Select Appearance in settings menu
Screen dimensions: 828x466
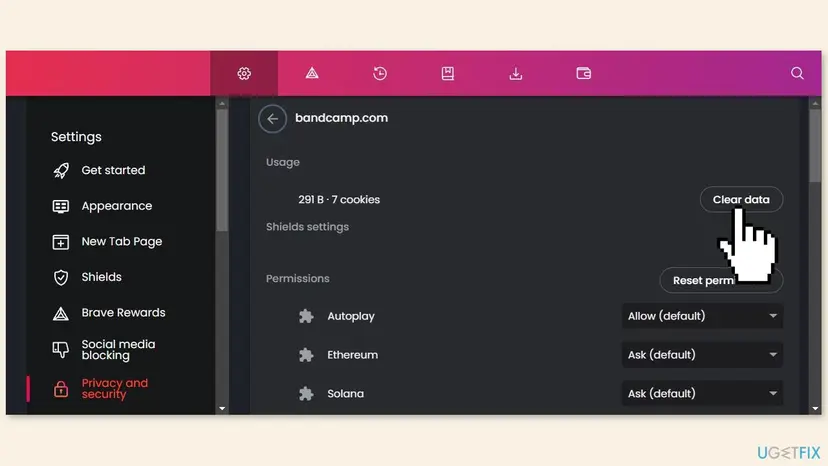pos(117,206)
